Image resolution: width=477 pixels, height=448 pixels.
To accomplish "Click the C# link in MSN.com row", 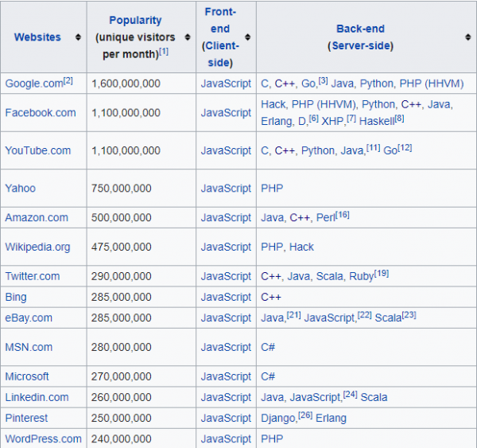I will [x=268, y=347].
